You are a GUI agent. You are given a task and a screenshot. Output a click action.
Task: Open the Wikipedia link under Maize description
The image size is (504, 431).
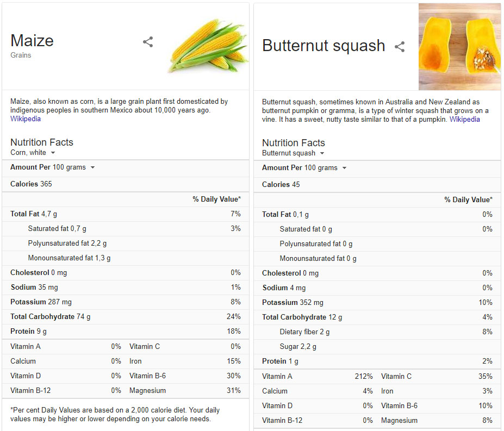(x=26, y=119)
